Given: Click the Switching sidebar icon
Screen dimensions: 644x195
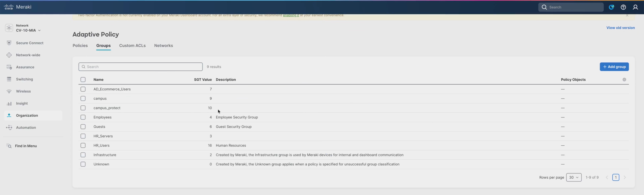Looking at the screenshot, I should point(9,79).
